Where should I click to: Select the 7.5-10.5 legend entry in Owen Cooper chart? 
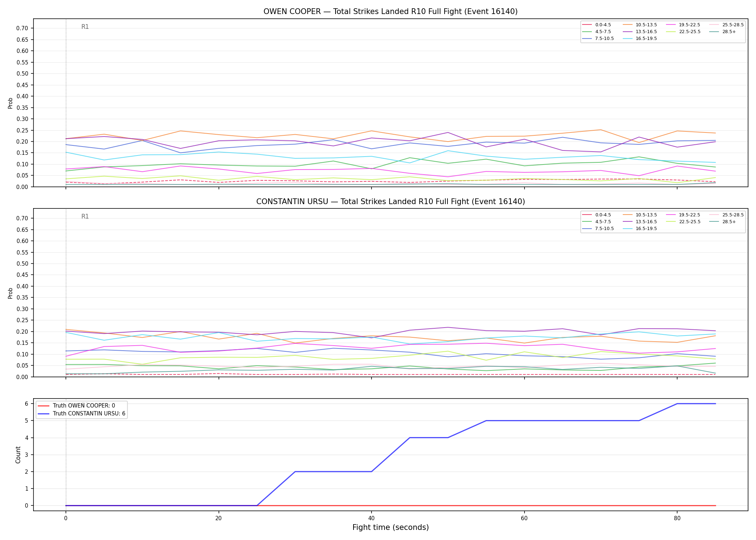pyautogui.click(x=598, y=39)
